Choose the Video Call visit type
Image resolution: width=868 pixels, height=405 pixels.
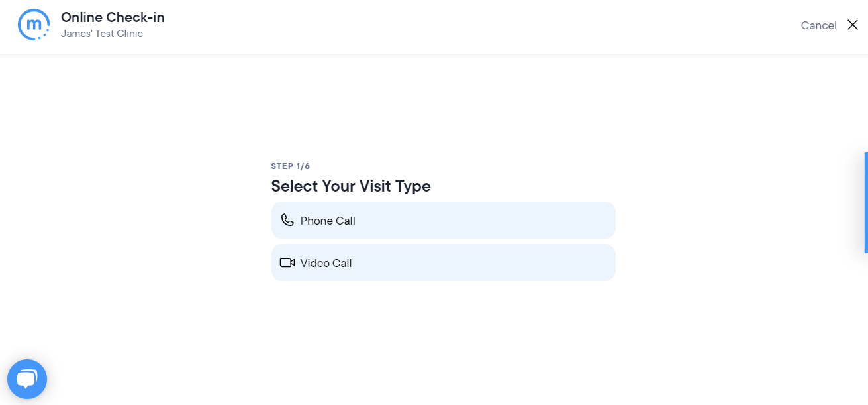(443, 262)
